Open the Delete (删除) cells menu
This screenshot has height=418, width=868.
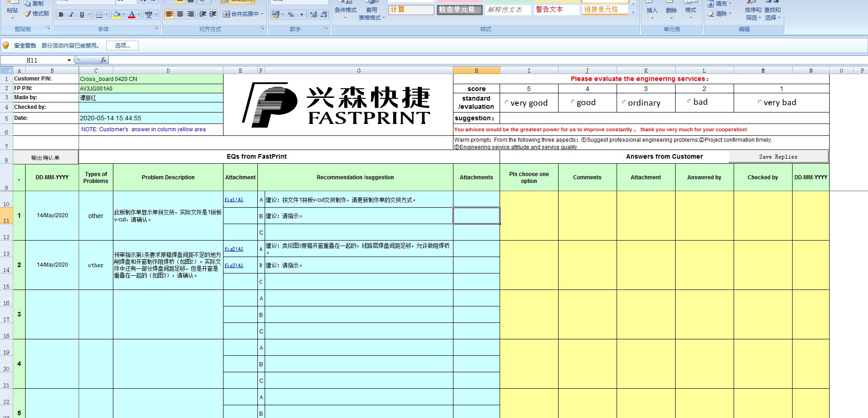coord(671,10)
